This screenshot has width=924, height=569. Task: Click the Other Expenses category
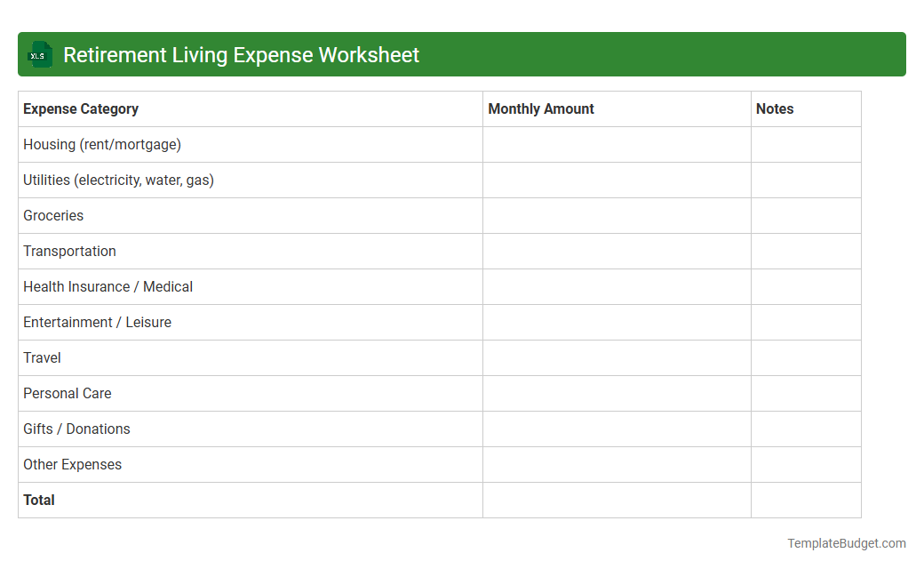72,464
